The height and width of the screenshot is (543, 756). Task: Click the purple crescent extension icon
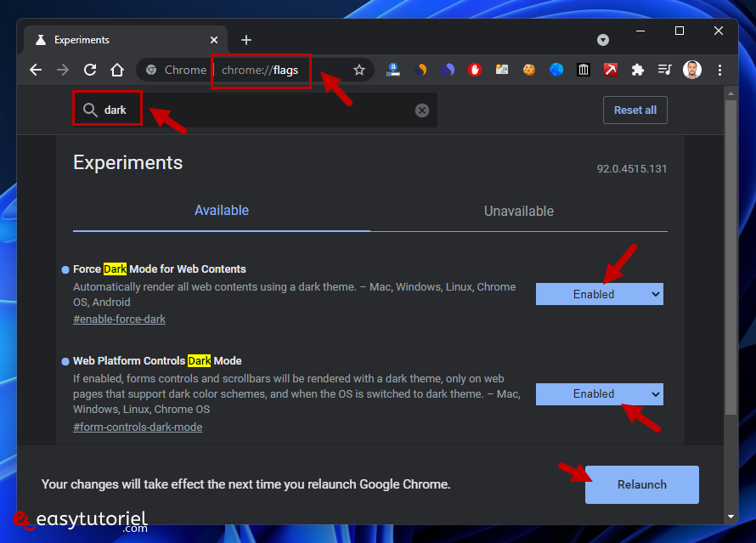click(x=448, y=70)
